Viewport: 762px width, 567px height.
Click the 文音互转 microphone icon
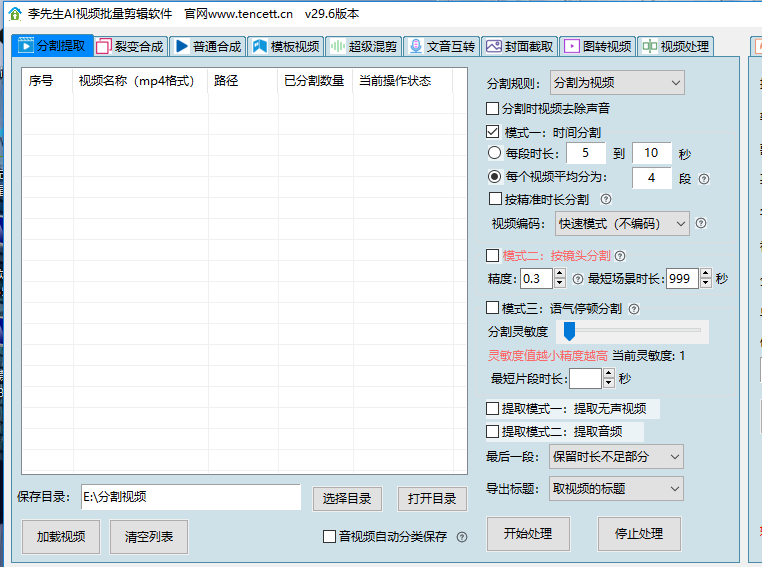tap(415, 46)
